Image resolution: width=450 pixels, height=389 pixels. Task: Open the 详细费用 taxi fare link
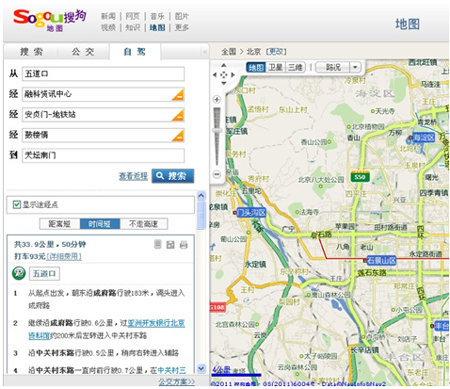click(64, 256)
